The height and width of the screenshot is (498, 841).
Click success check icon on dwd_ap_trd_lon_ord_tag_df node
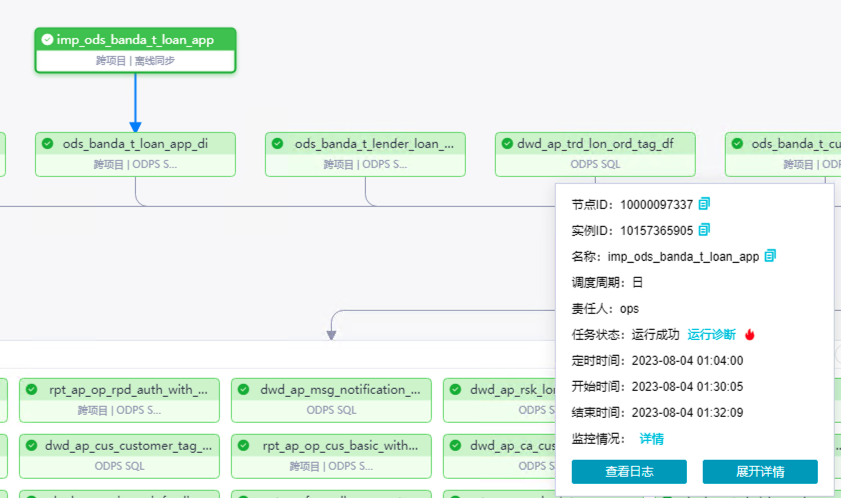[x=507, y=143]
